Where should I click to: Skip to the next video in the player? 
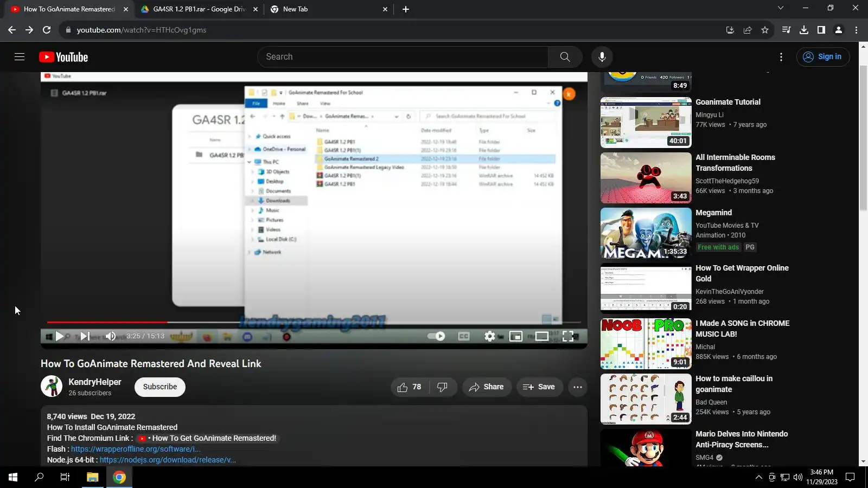(x=85, y=336)
